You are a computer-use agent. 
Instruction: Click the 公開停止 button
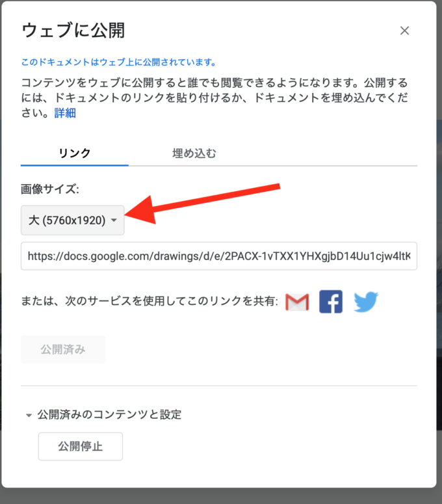coord(81,446)
